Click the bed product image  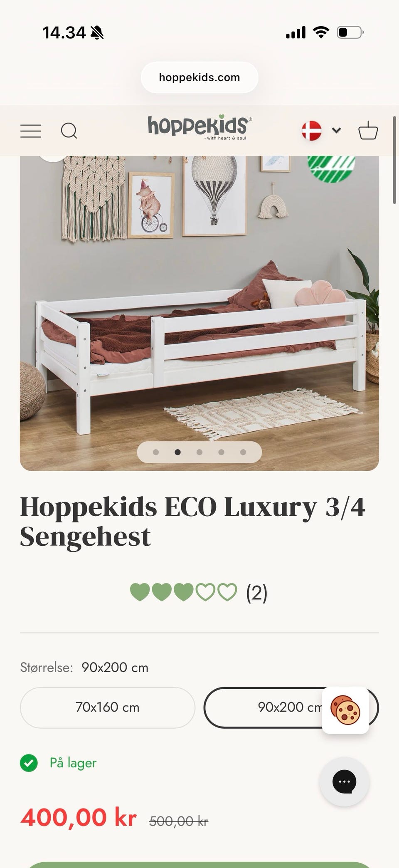[x=199, y=313]
